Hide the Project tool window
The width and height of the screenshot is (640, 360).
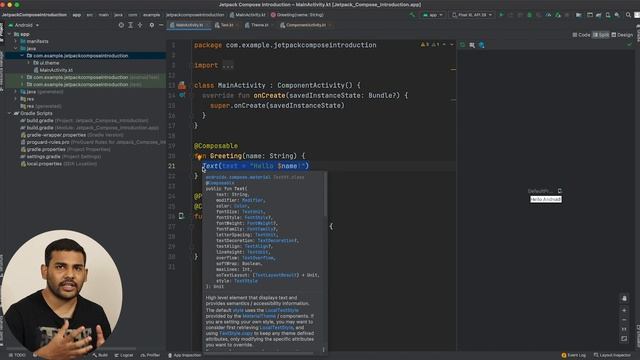[x=161, y=25]
